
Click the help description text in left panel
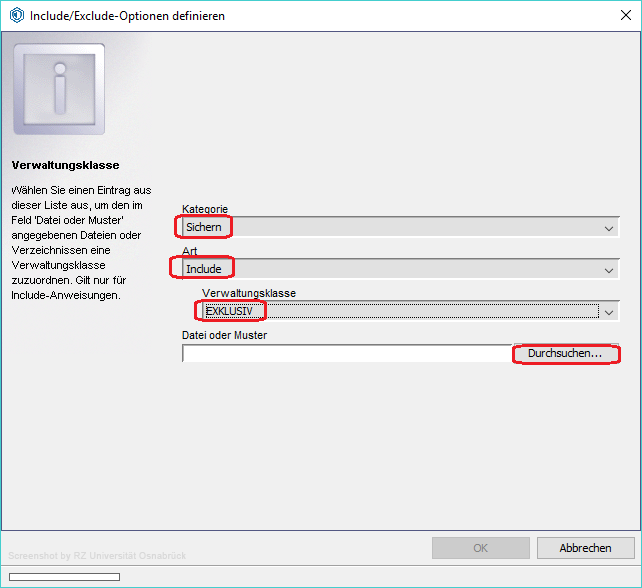(80, 241)
